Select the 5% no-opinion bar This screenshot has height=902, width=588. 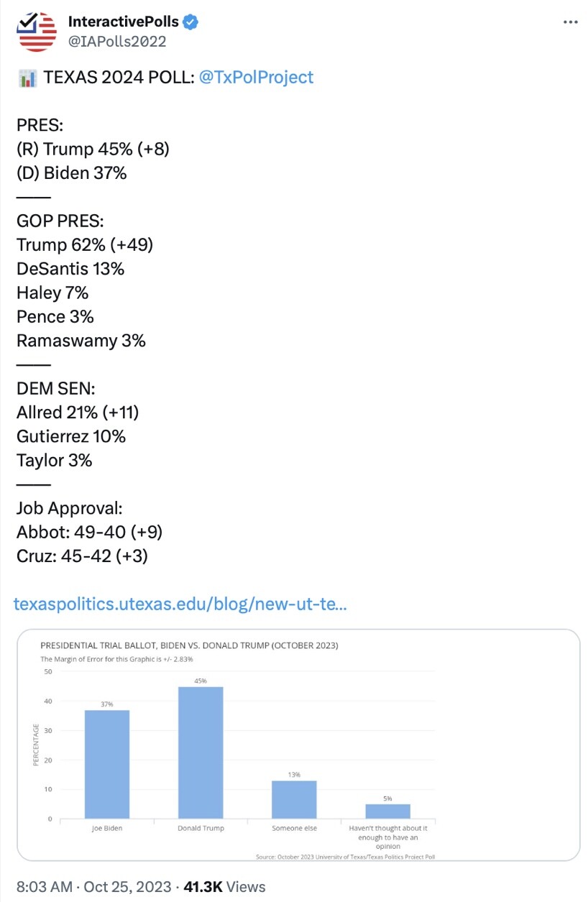pyautogui.click(x=387, y=811)
